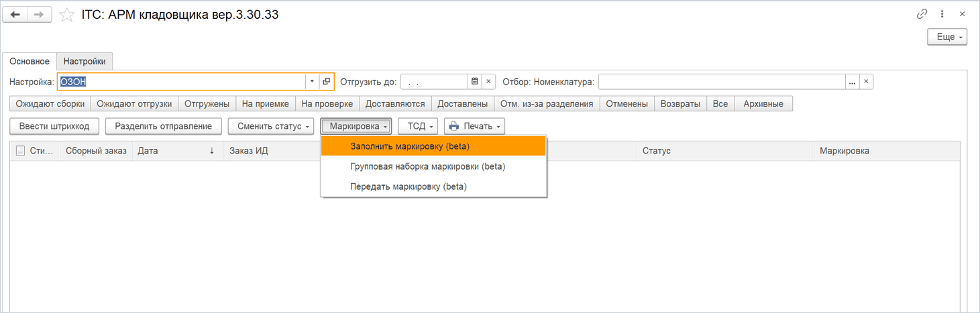Switch to the Настройки tab
Image resolution: width=980 pixels, height=313 pixels.
85,61
